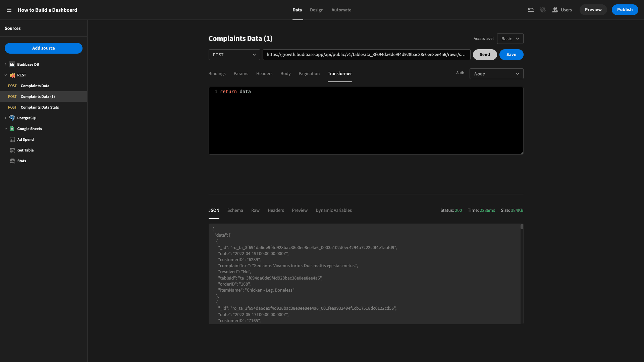This screenshot has width=644, height=362.
Task: Click the hamburger menu icon
Action: pos(9,10)
